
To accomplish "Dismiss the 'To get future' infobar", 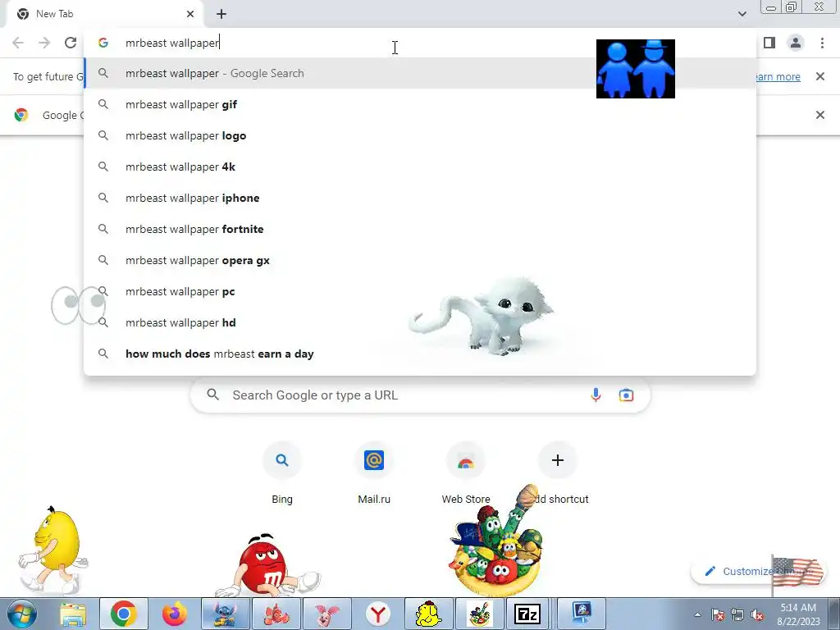I will pos(819,76).
